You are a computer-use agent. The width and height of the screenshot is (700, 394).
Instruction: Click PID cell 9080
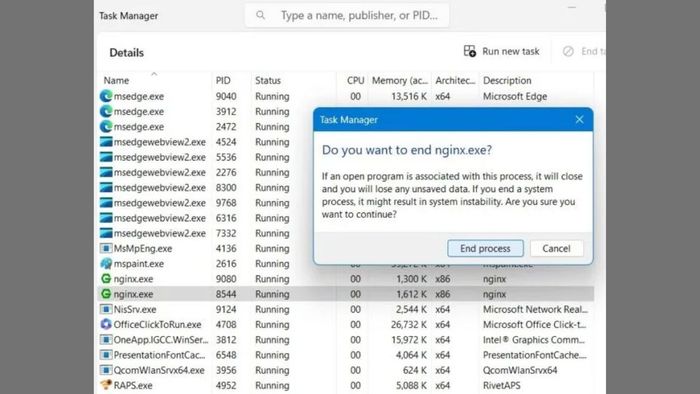pyautogui.click(x=226, y=279)
